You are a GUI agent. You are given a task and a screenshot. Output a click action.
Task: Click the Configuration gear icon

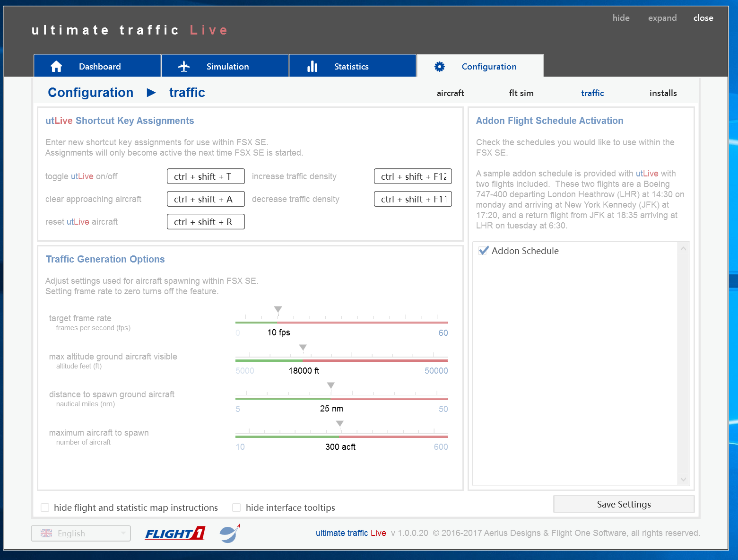point(440,66)
